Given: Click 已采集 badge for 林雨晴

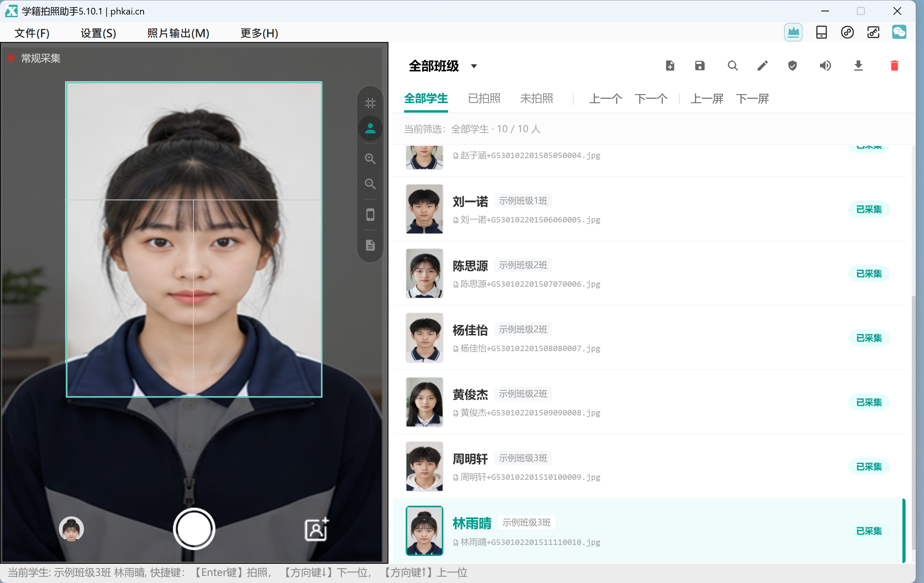Looking at the screenshot, I should coord(869,531).
